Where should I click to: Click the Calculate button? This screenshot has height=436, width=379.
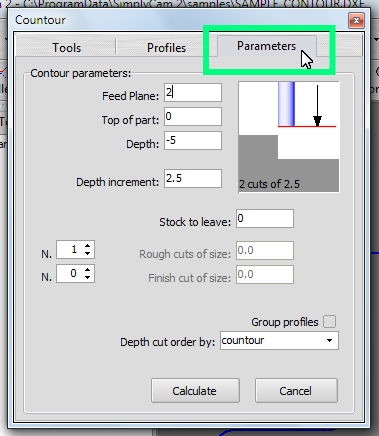pos(195,390)
